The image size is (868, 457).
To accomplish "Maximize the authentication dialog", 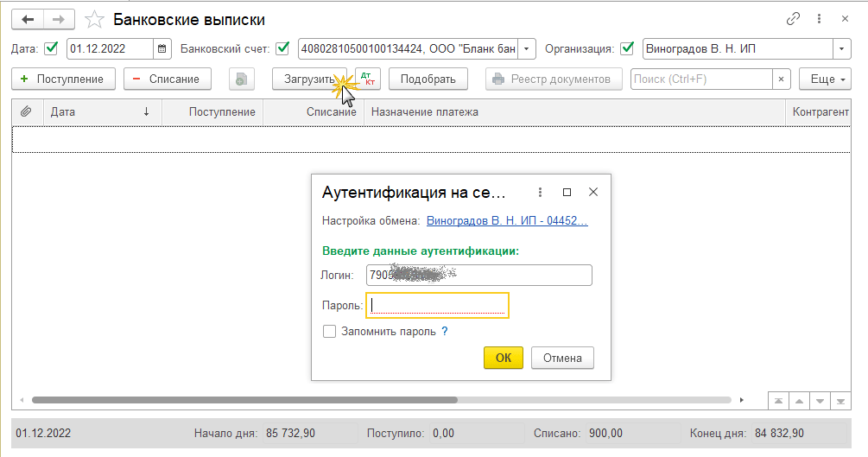I will [x=567, y=193].
